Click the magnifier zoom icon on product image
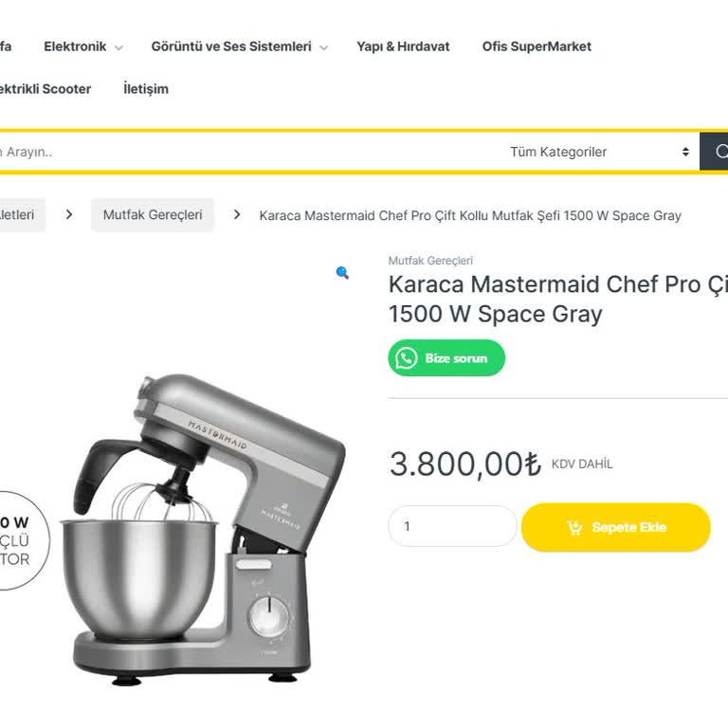Viewport: 728px width, 728px height. 342,273
